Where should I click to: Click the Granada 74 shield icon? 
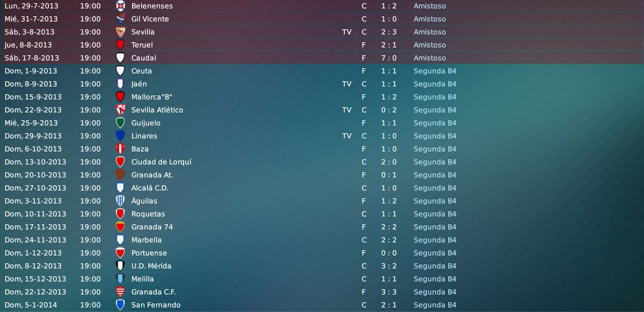tap(120, 227)
